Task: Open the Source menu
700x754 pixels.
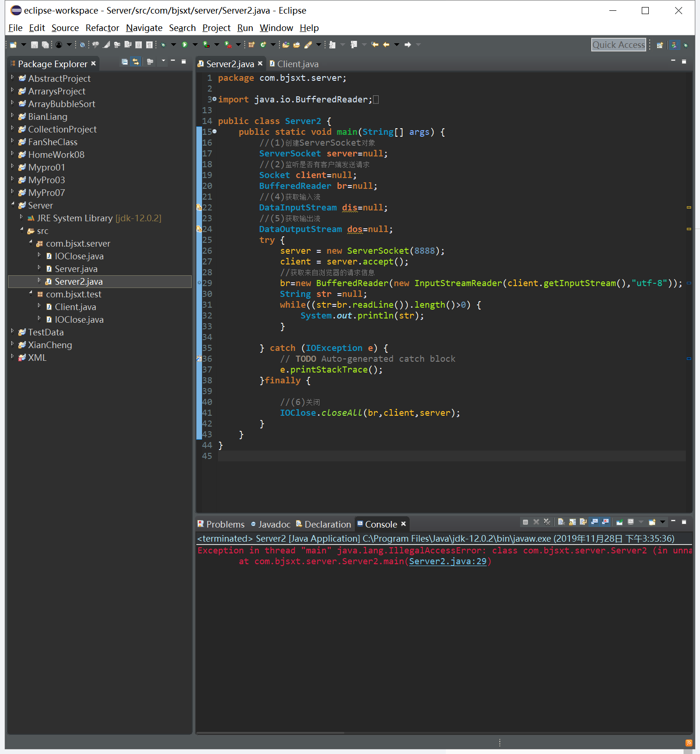Action: point(65,28)
